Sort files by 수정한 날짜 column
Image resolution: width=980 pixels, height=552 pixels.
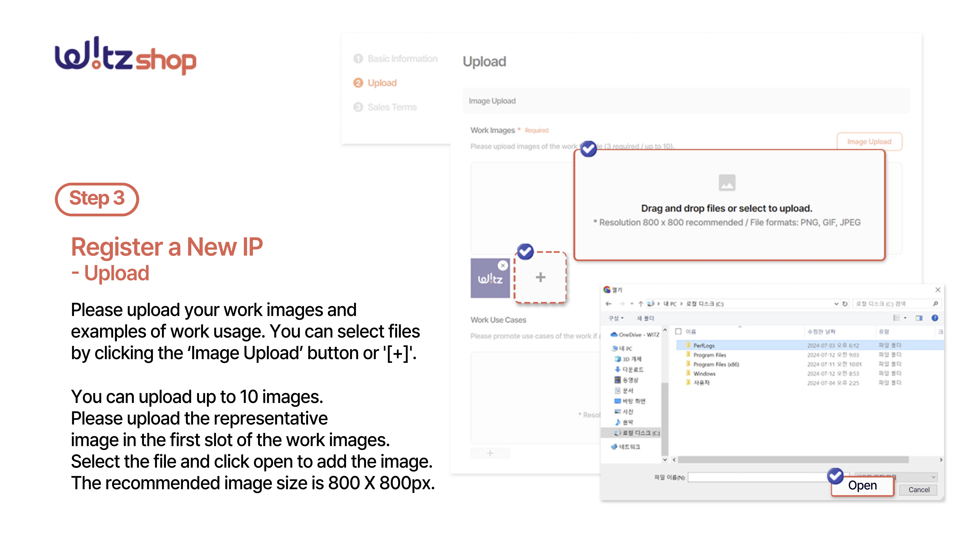[822, 331]
